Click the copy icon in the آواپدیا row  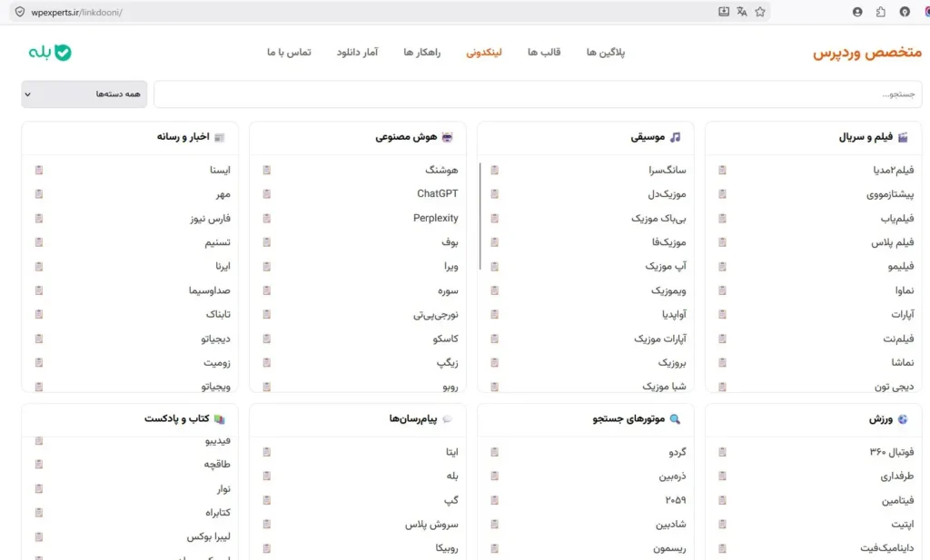point(495,314)
